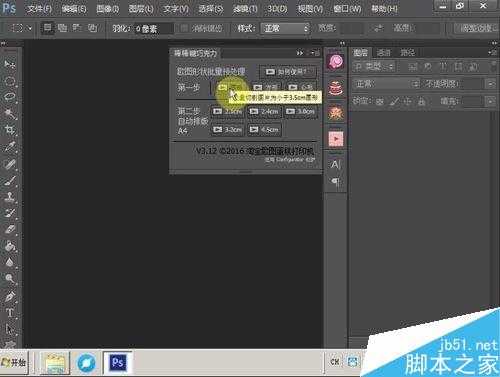Select the Dodge tool

point(10,279)
